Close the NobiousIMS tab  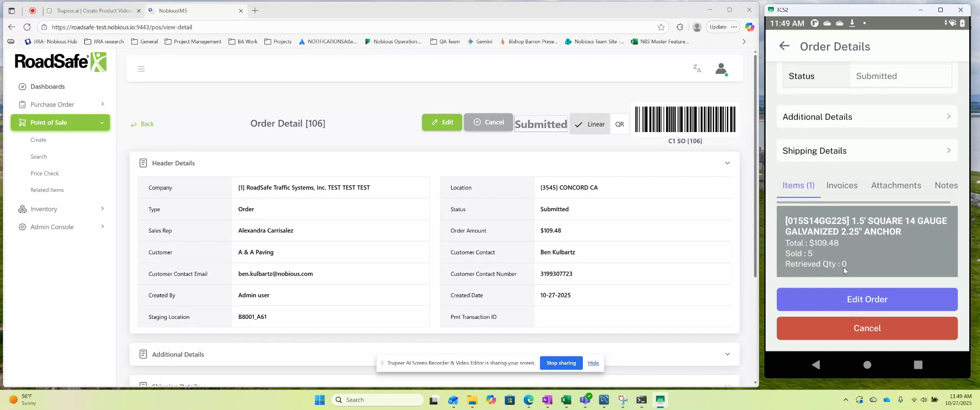coord(241,11)
